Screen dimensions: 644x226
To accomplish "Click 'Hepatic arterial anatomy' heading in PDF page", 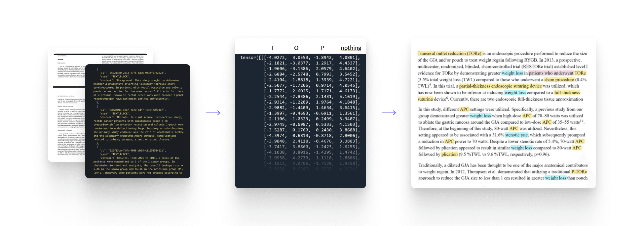I will coord(65,106).
